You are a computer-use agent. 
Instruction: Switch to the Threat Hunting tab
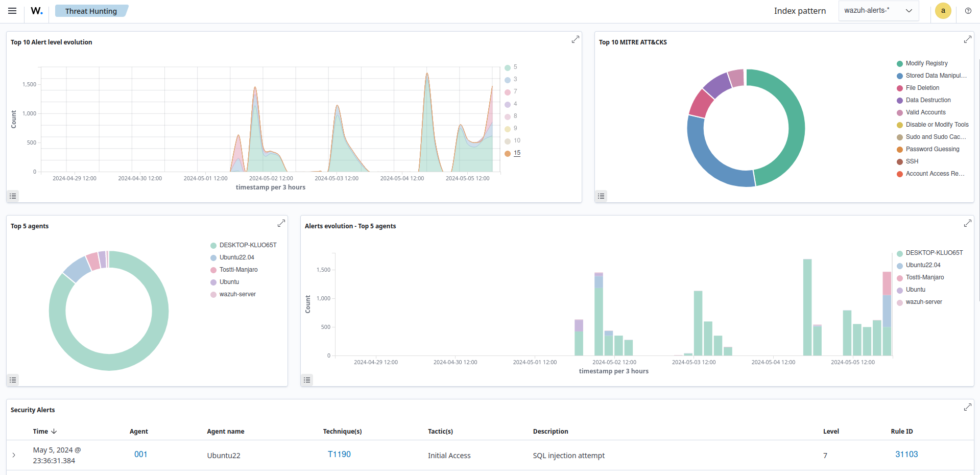coord(91,10)
